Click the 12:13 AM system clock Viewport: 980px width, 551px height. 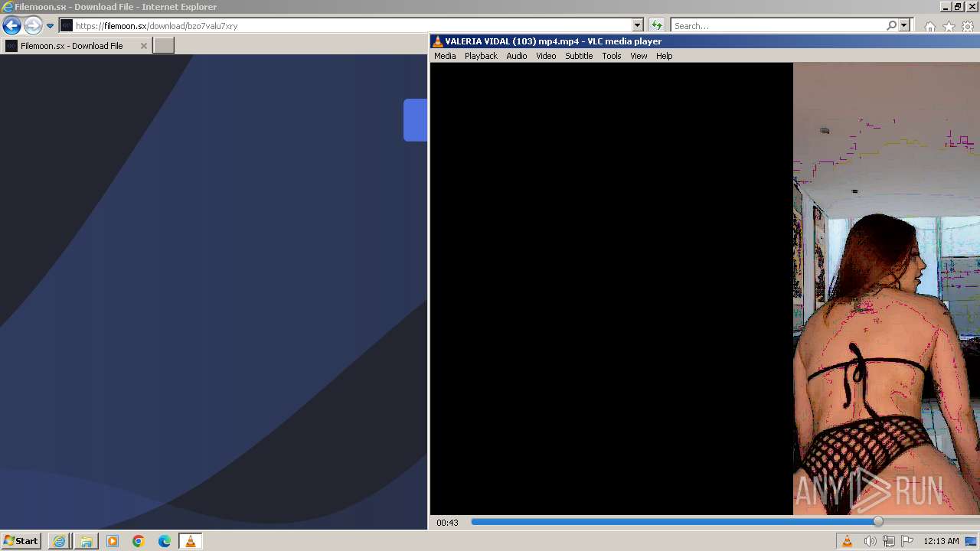point(941,541)
